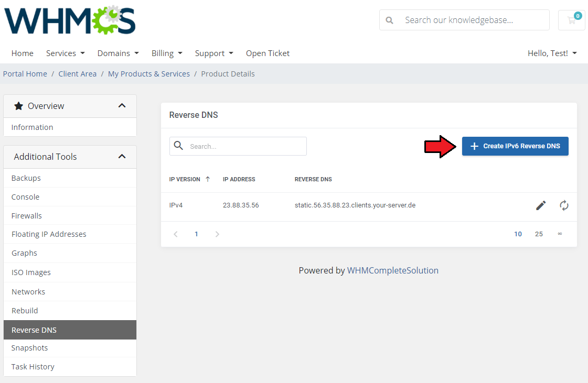
Task: Reset the IPv4 reverse DNS refresh icon
Action: (x=564, y=205)
